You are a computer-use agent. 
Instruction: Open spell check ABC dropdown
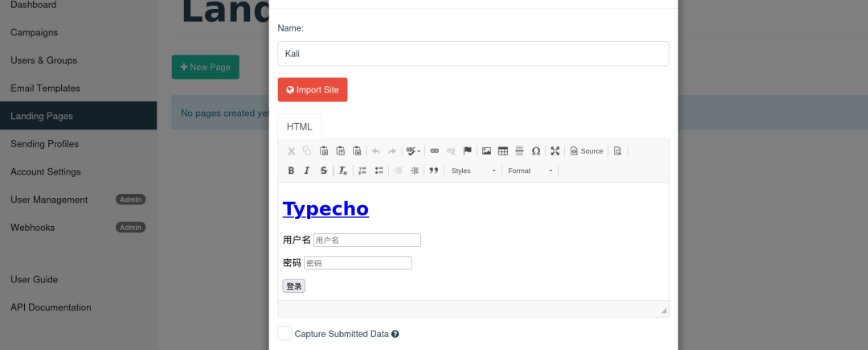[413, 151]
